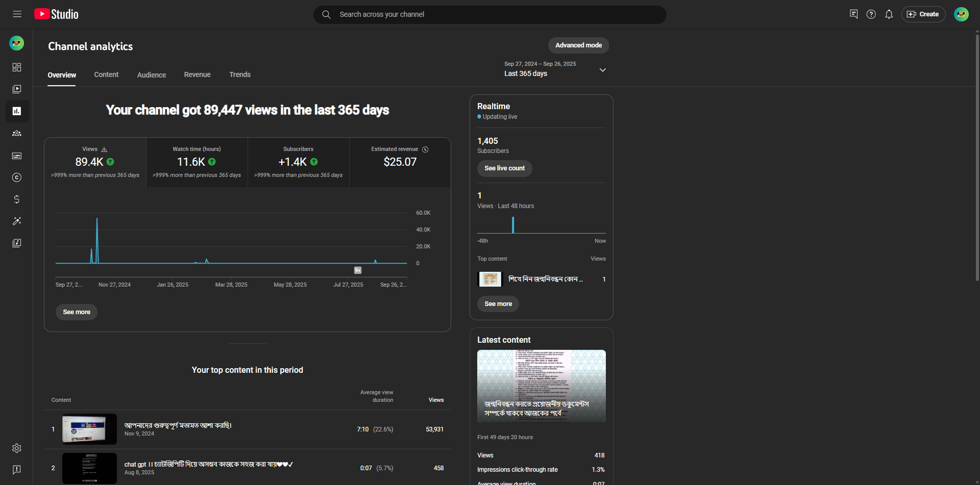The width and height of the screenshot is (980, 485).
Task: Toggle the hamburger navigation menu
Action: (17, 14)
